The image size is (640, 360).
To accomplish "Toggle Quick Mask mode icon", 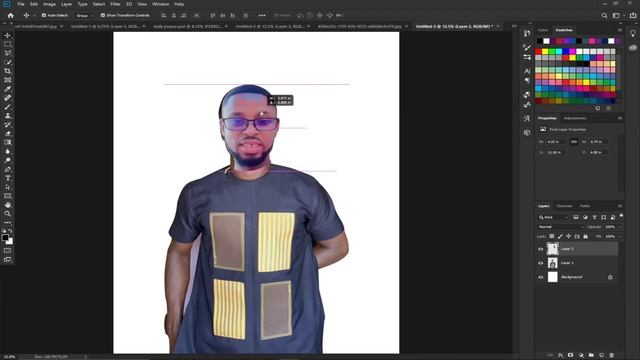I will click(7, 250).
